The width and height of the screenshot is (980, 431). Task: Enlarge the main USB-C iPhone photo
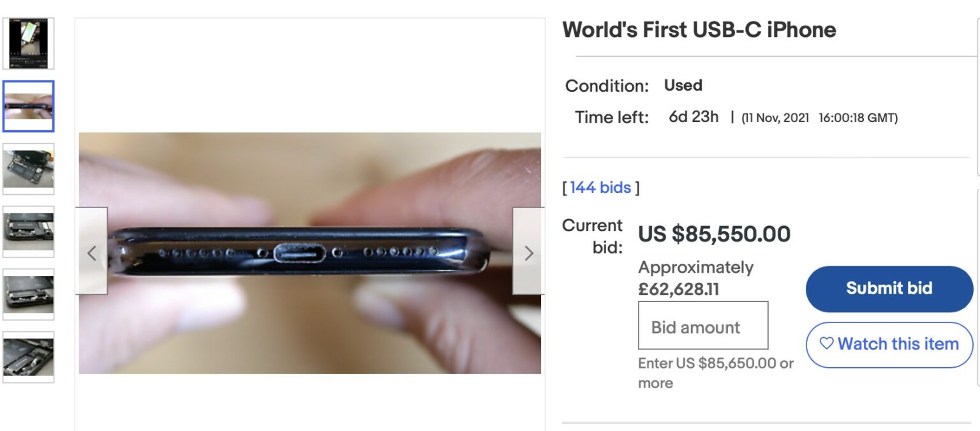309,253
